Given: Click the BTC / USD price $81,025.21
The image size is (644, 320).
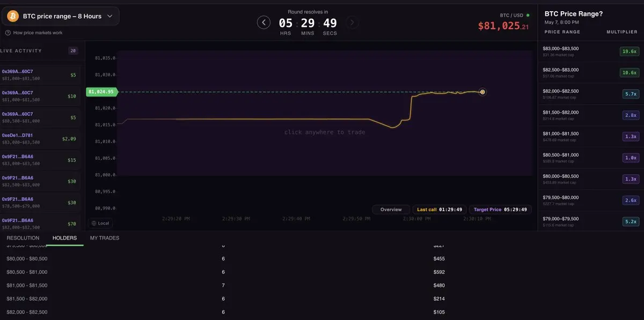Looking at the screenshot, I should coord(503,26).
